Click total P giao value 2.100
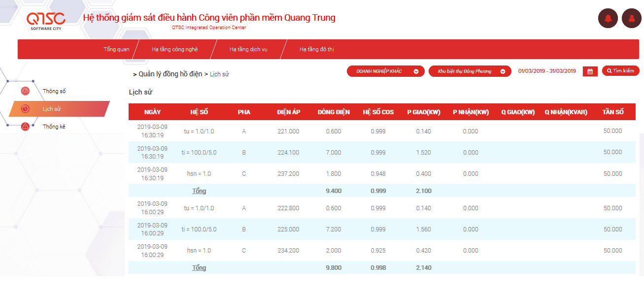This screenshot has height=292, width=644. [423, 191]
